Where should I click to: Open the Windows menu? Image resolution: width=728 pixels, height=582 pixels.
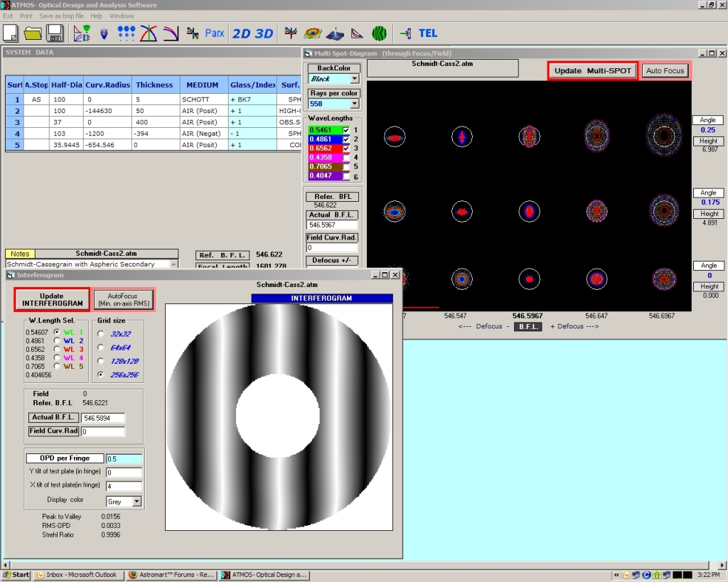121,16
